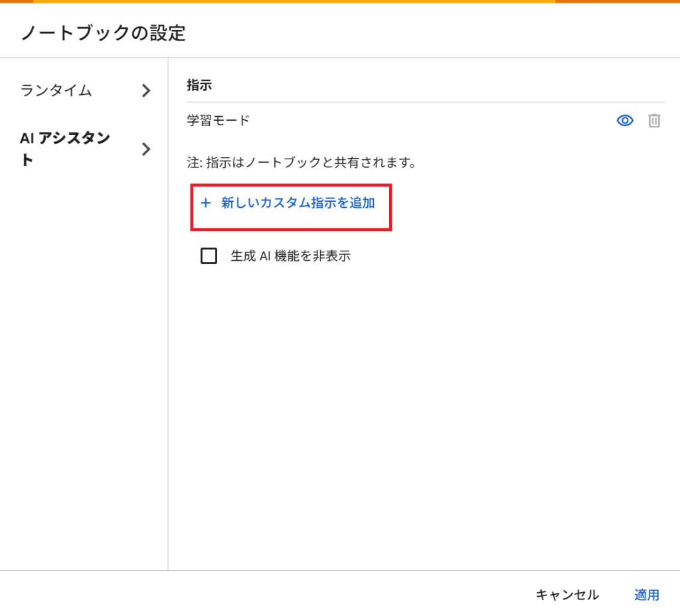Open the ランタイム settings section

tap(84, 90)
